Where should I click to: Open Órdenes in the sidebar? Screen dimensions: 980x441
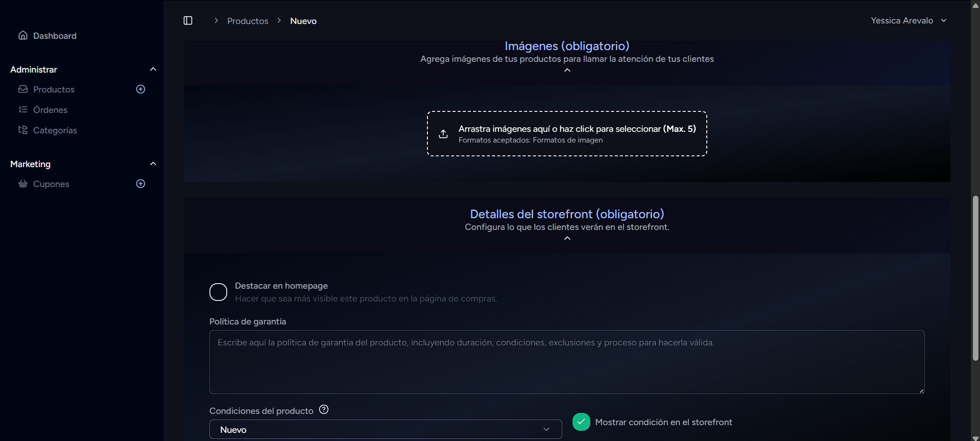click(x=50, y=110)
